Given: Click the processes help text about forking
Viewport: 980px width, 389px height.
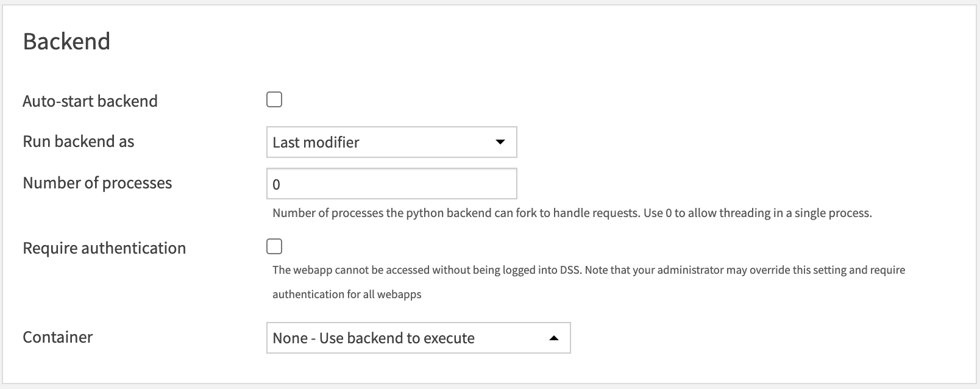Looking at the screenshot, I should (x=573, y=213).
